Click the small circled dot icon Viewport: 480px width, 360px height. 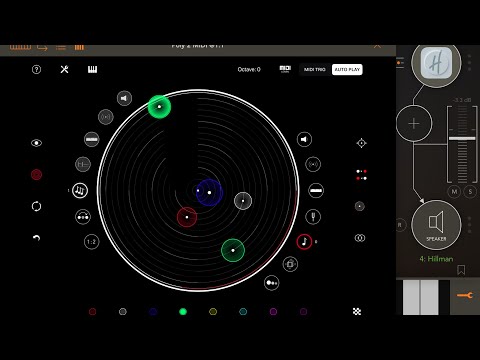click(359, 206)
